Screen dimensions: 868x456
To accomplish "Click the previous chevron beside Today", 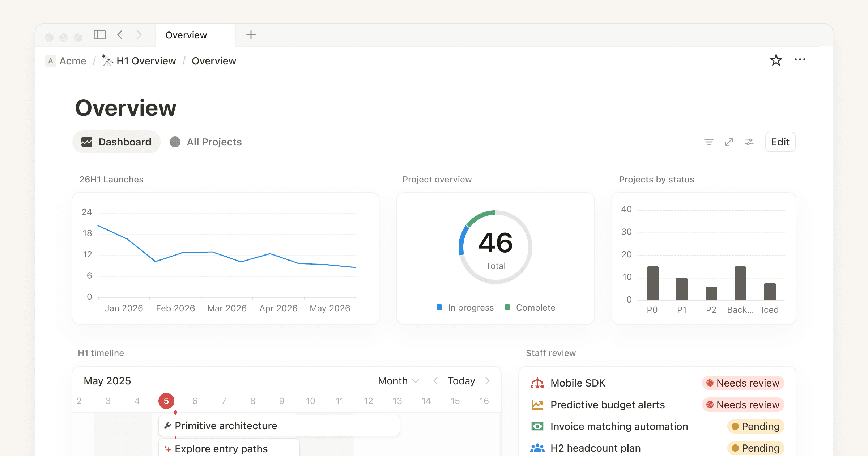I will coord(435,381).
